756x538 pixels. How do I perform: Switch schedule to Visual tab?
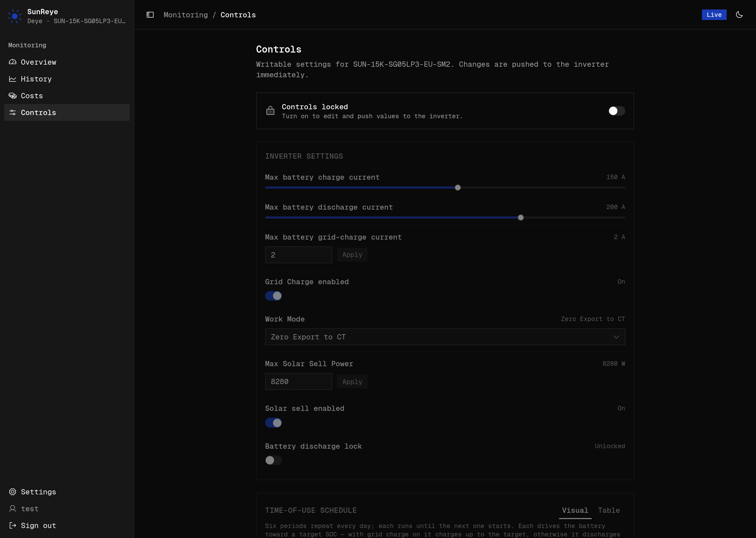[575, 510]
